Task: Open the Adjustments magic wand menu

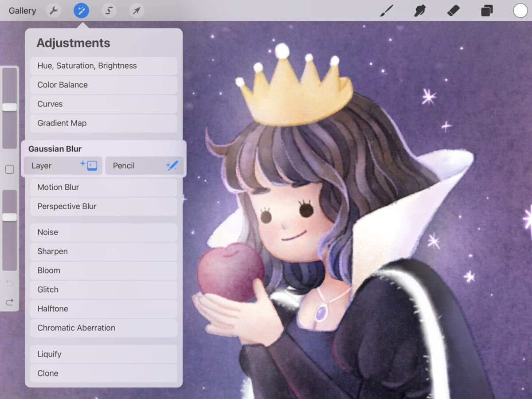Action: coord(81,11)
